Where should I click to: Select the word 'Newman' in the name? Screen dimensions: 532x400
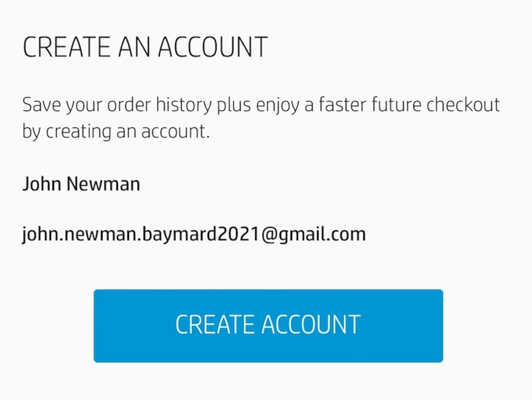point(103,184)
